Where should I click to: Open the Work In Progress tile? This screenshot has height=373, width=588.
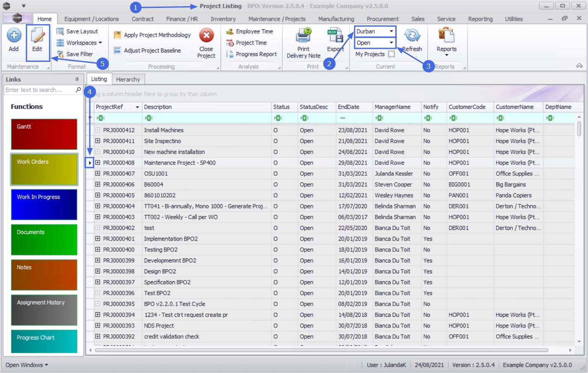click(44, 204)
